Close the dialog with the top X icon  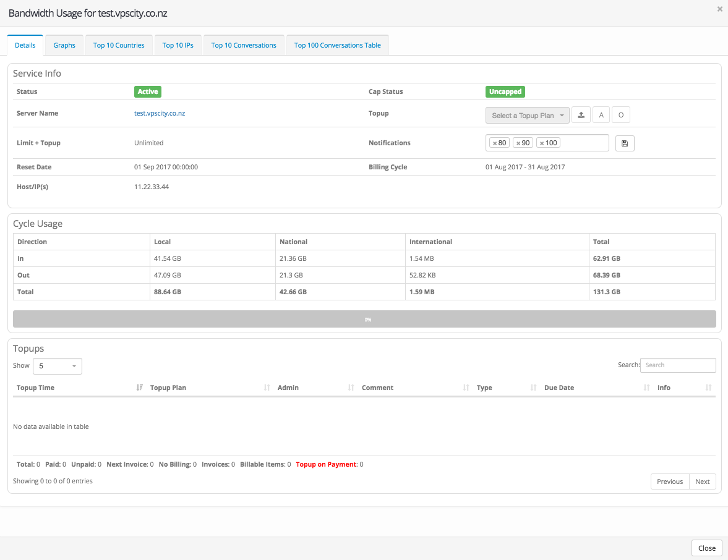tap(719, 9)
